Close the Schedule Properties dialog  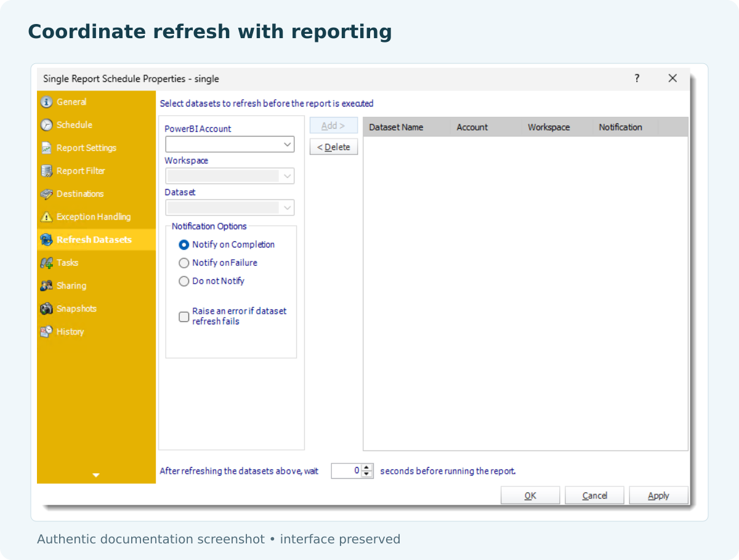(x=672, y=78)
